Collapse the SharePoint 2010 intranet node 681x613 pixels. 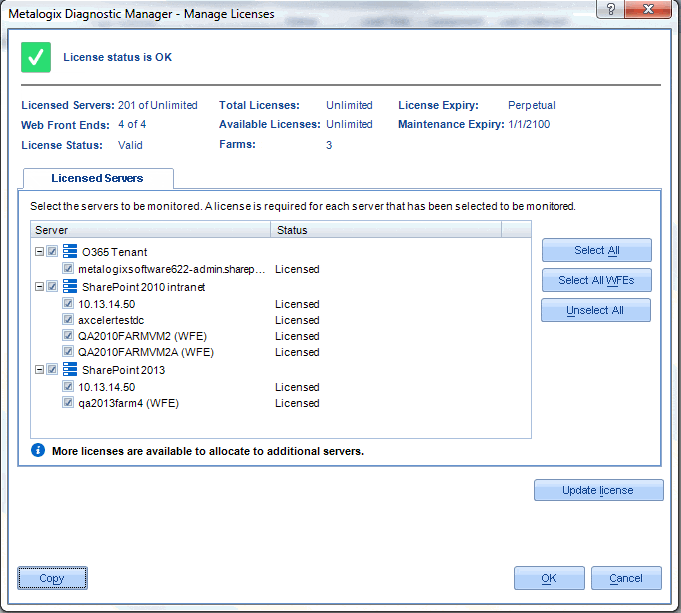point(40,287)
